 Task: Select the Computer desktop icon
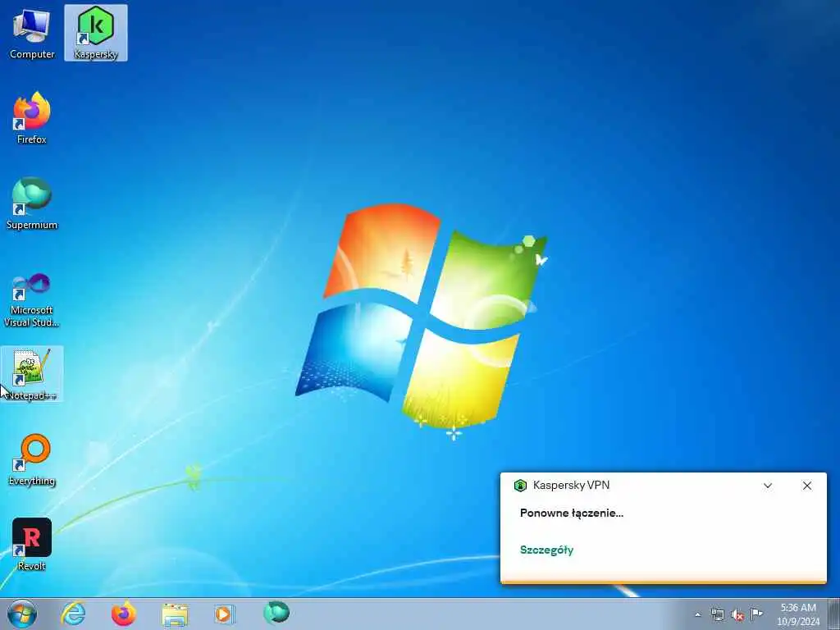pyautogui.click(x=32, y=33)
